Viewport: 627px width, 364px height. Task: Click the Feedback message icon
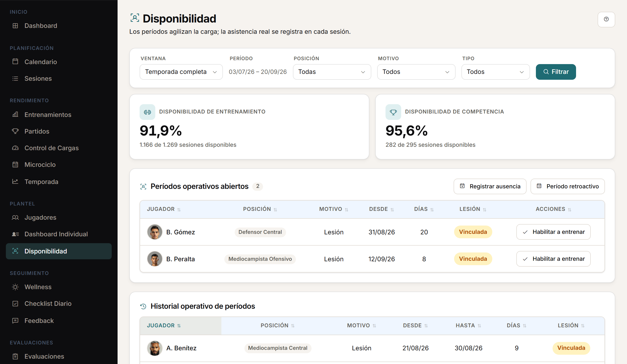tap(15, 320)
